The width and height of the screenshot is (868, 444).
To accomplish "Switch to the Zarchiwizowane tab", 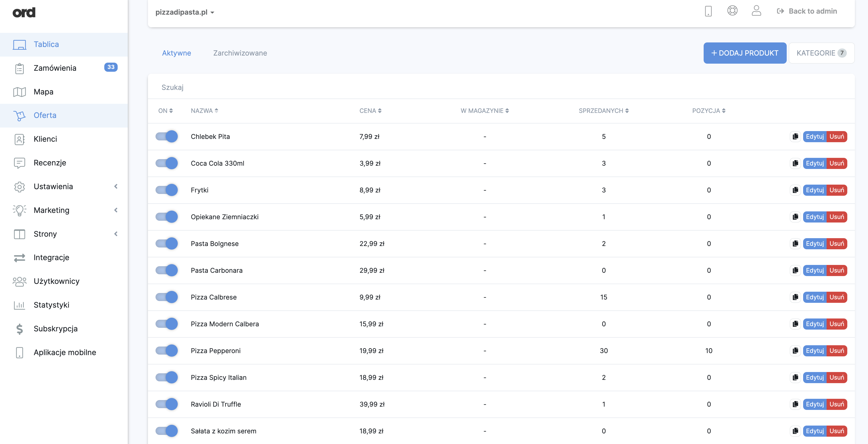I will (240, 53).
